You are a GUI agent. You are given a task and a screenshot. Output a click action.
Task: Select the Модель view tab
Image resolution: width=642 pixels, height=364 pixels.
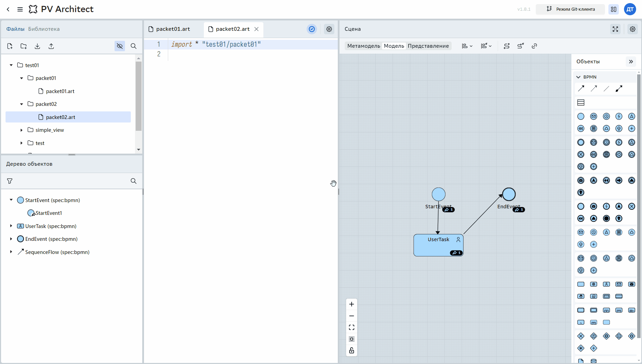(394, 46)
